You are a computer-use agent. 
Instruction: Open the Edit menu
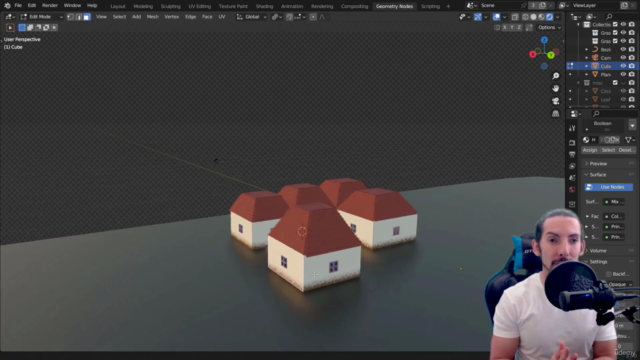32,6
